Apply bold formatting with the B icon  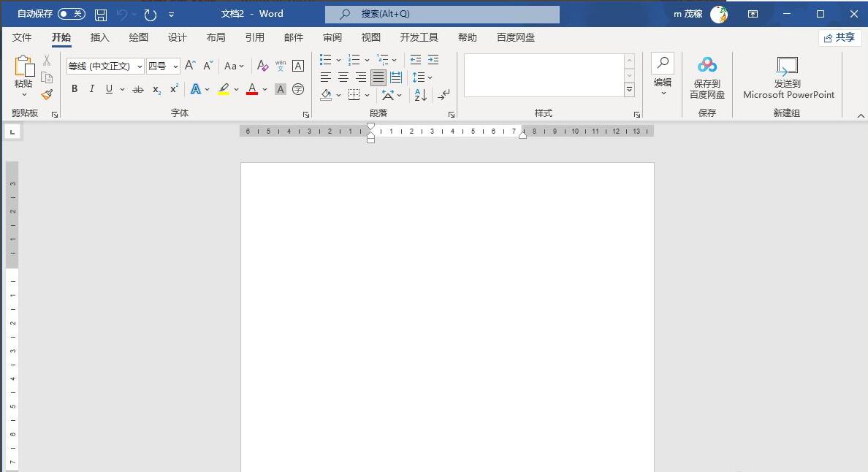(75, 89)
